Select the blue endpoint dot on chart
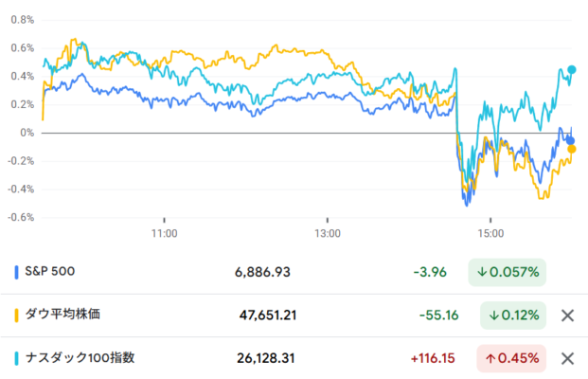The height and width of the screenshot is (379, 588). [570, 140]
